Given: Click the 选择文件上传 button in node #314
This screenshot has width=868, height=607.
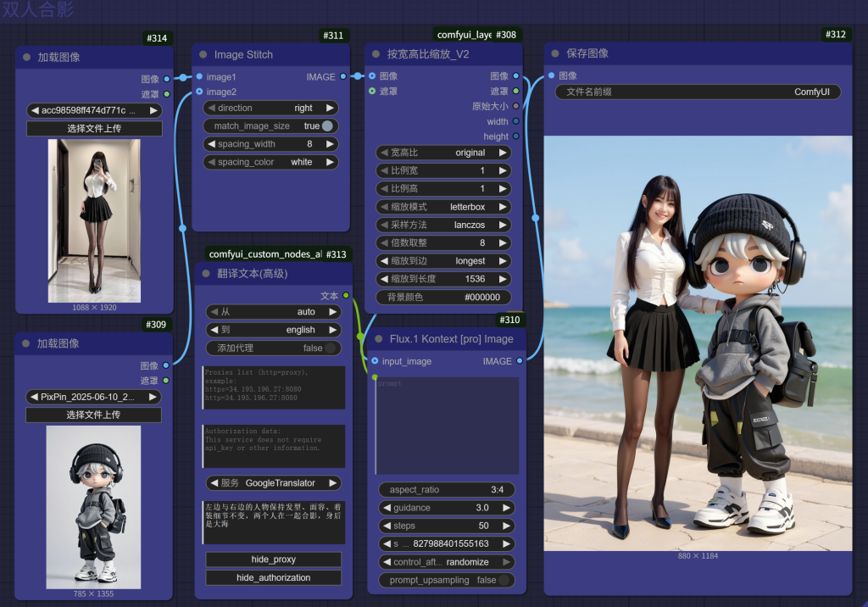Looking at the screenshot, I should (x=94, y=129).
